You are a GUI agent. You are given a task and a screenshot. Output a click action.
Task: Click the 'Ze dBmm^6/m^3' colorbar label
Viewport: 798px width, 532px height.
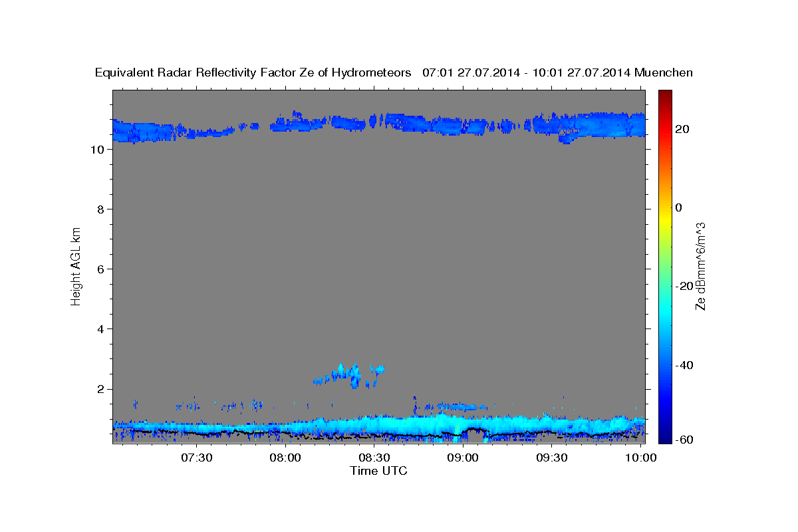[x=700, y=266]
